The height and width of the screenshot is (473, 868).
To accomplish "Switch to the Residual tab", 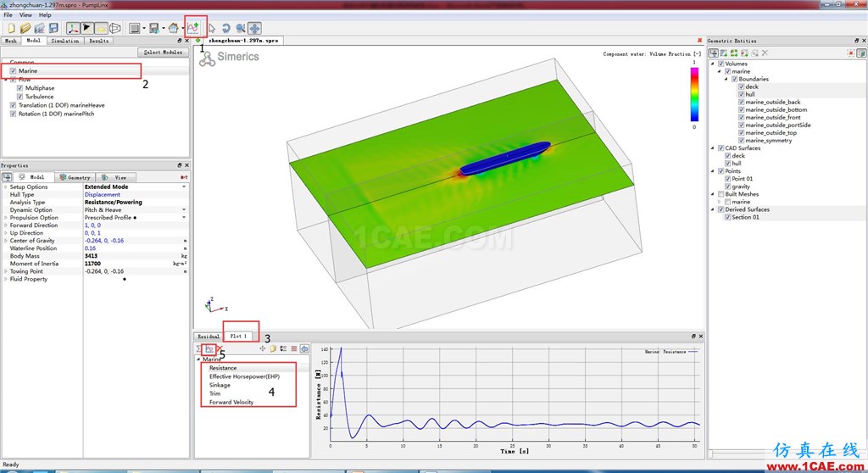I will tap(209, 337).
